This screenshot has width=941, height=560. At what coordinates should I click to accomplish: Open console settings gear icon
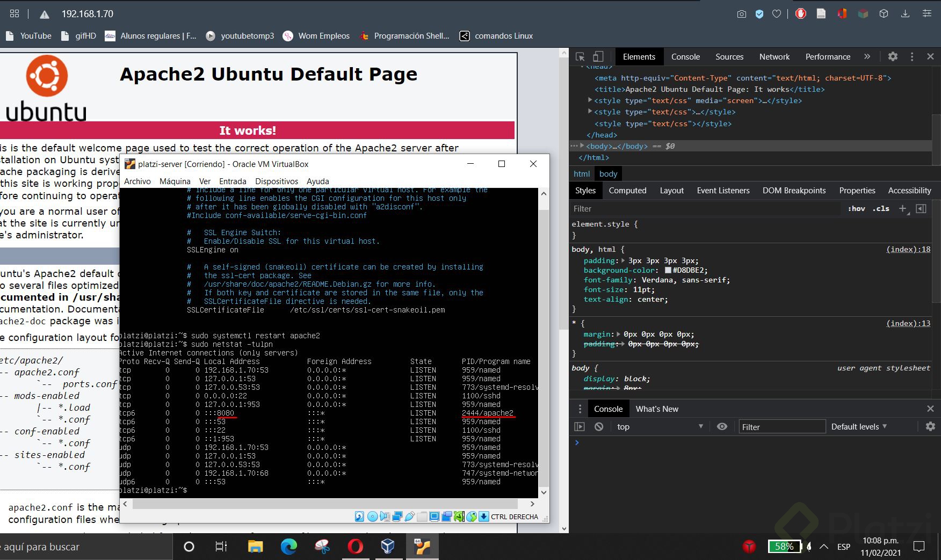tap(930, 426)
